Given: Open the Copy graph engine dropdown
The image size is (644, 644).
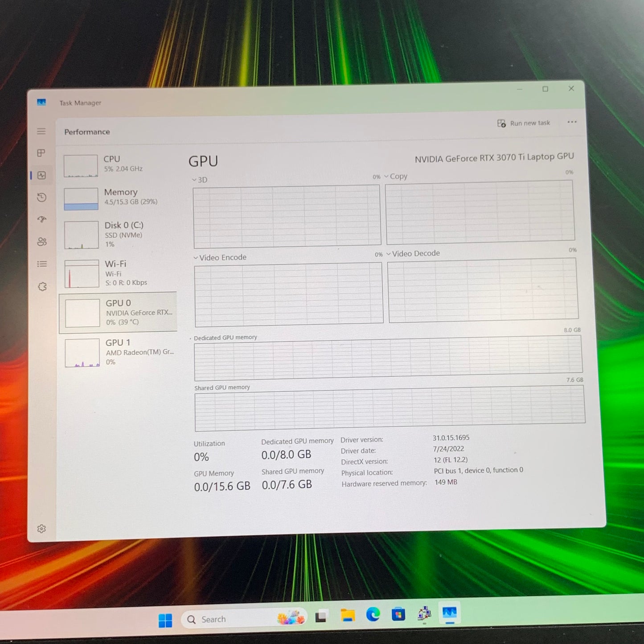Looking at the screenshot, I should [x=396, y=176].
